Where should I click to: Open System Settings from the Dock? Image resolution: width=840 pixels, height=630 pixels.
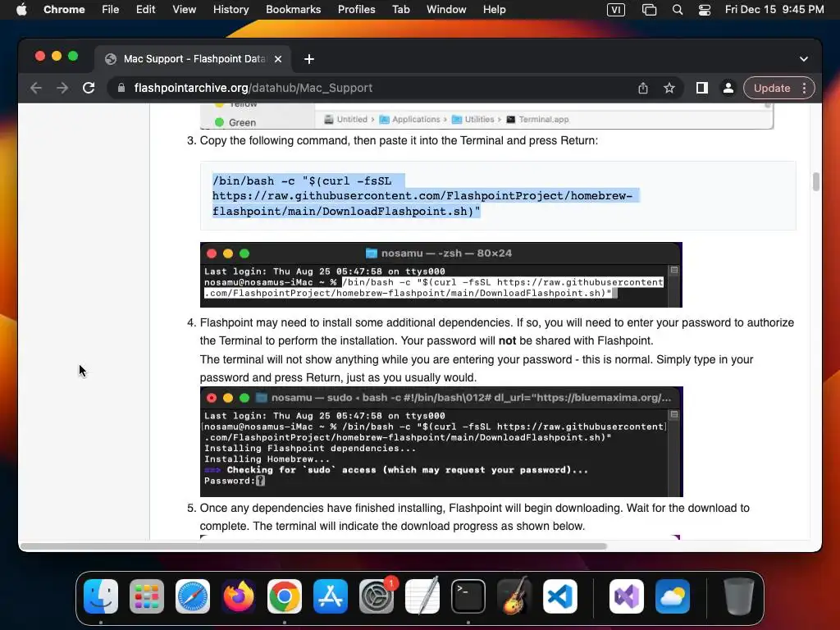pos(377,596)
